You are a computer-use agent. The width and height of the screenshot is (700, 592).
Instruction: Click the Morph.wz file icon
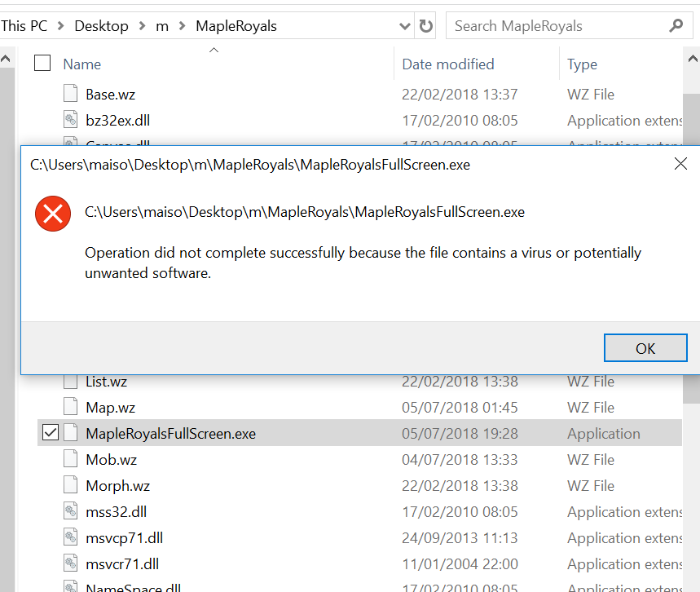(71, 485)
